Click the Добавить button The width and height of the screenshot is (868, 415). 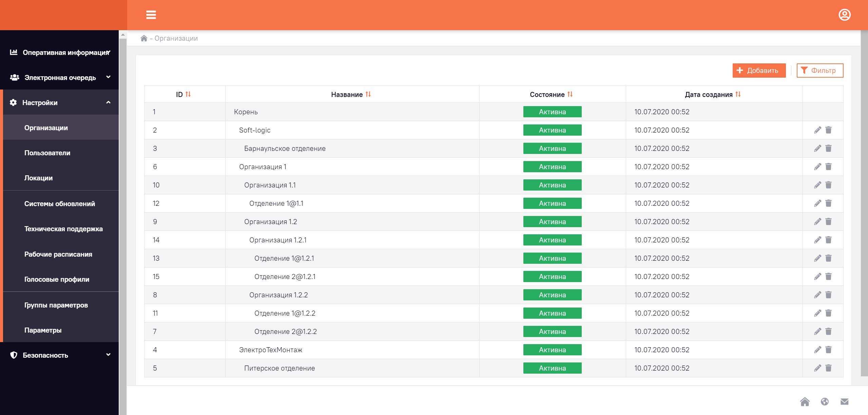(759, 71)
